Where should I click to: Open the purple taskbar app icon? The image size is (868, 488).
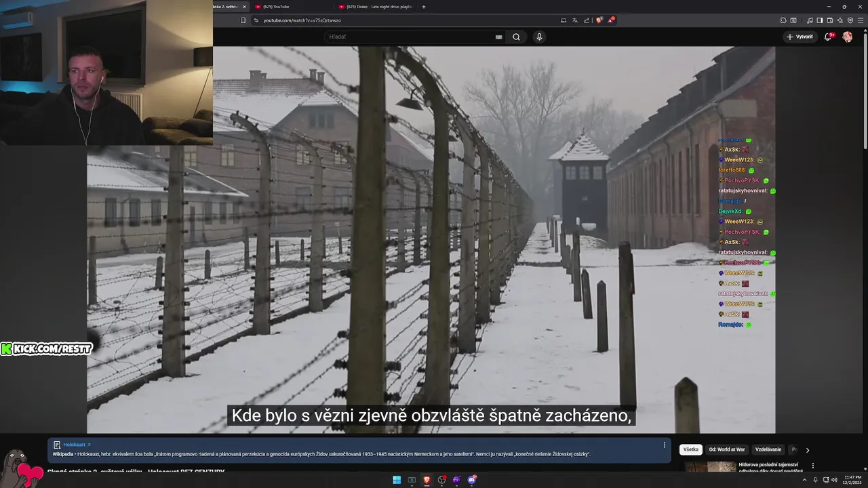pyautogui.click(x=456, y=480)
